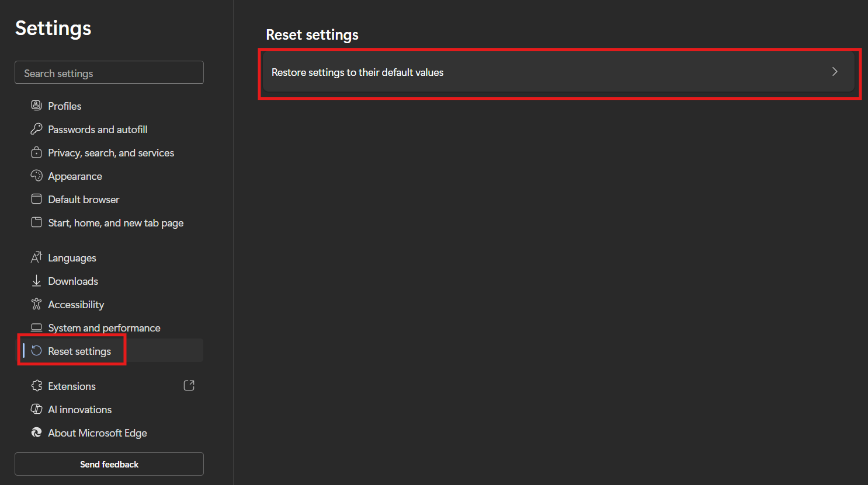This screenshot has width=868, height=485.
Task: Open Default browser settings page
Action: (x=84, y=200)
